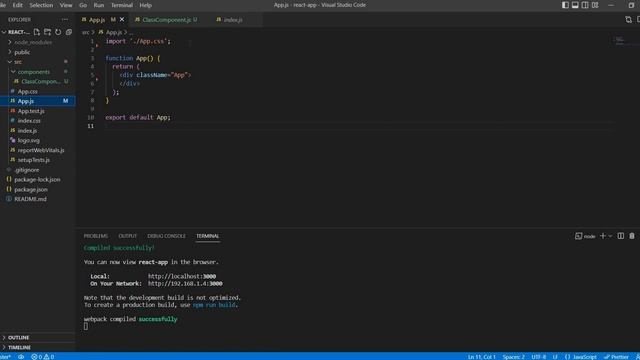Change file encoding UTF-8

tap(539, 357)
